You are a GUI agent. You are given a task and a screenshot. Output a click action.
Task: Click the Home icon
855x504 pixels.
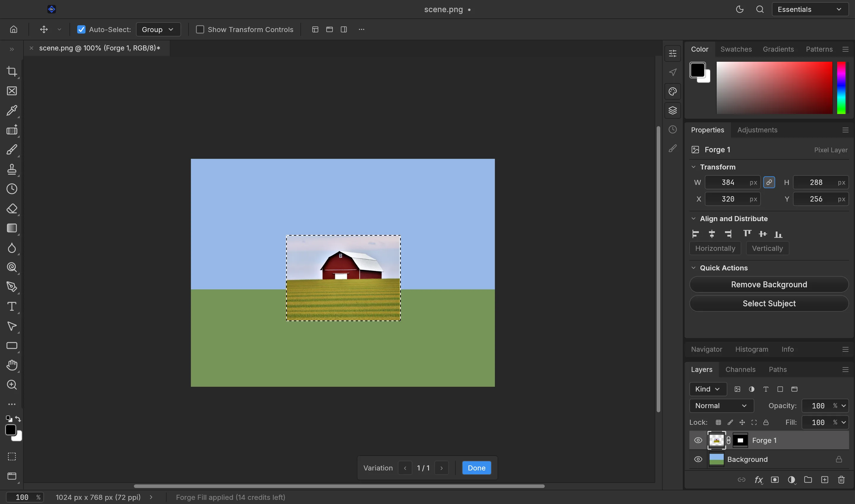14,29
